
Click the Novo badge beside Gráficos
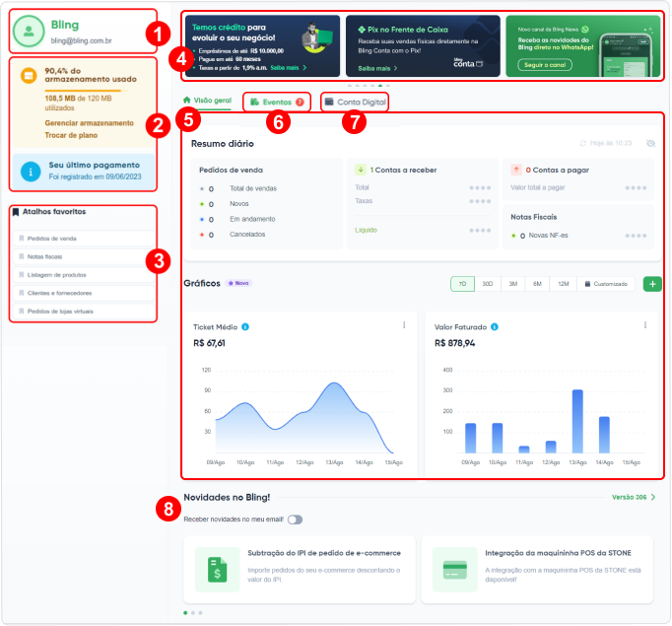click(238, 283)
